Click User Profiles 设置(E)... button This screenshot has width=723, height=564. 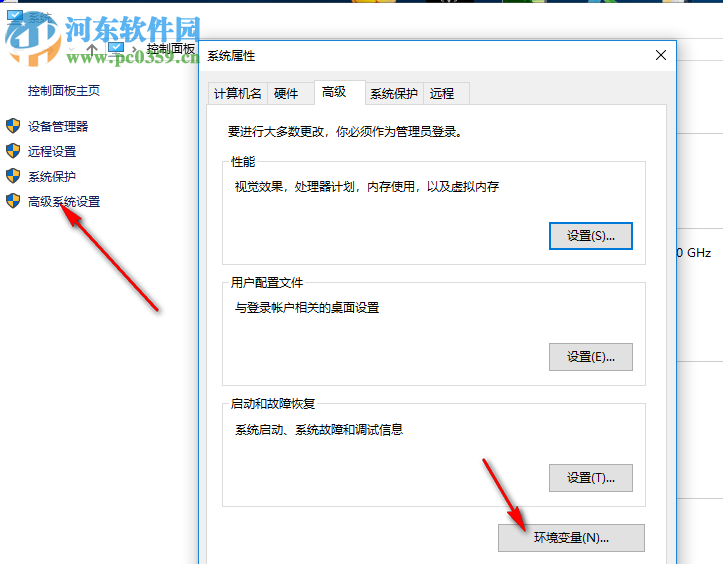591,357
